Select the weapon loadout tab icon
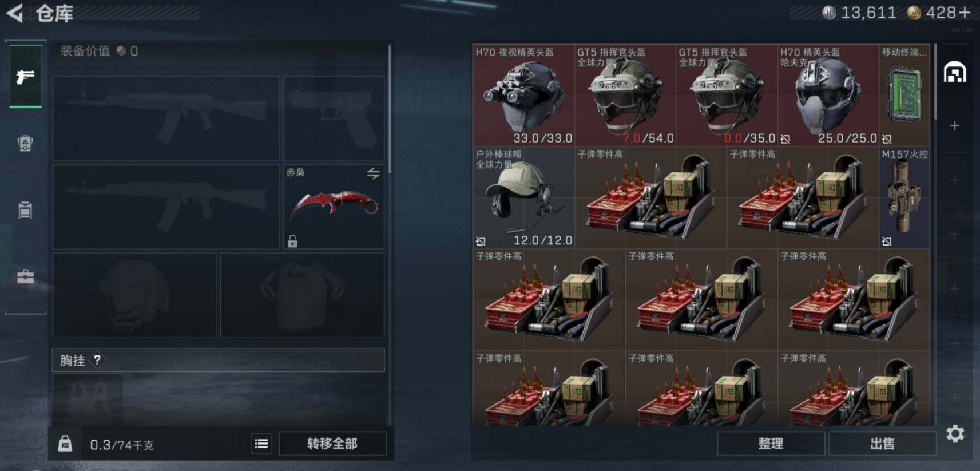Screen dimensions: 980x471 pos(25,77)
